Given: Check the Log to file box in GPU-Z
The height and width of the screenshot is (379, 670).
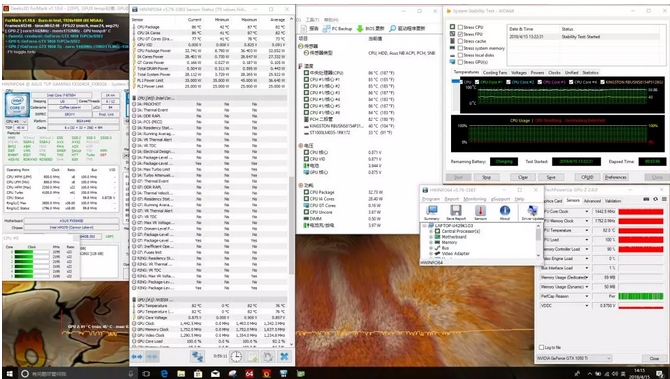Looking at the screenshot, I should pyautogui.click(x=542, y=347).
